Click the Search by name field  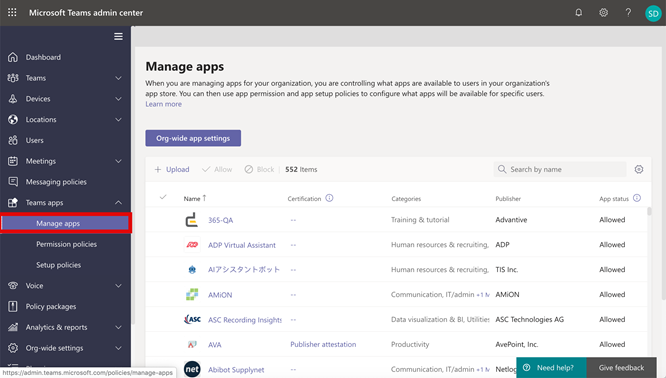tap(560, 169)
